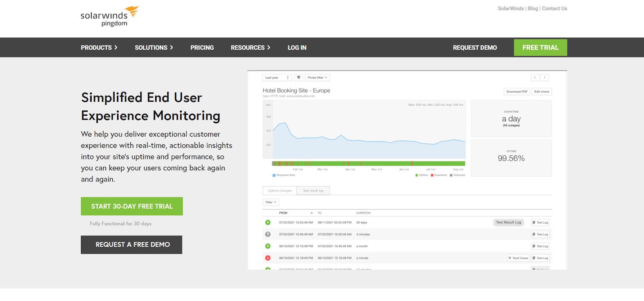644x301 pixels.
Task: Click the UPTIME 99.56% summary card
Action: [x=511, y=158]
